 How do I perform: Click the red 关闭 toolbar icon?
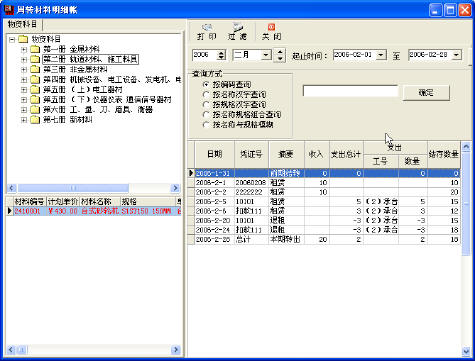[x=272, y=27]
